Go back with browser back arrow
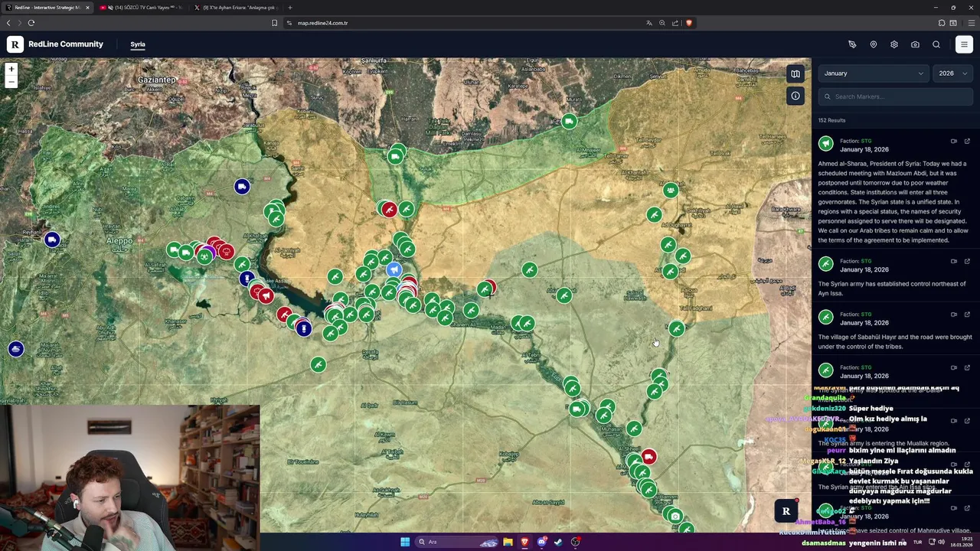The width and height of the screenshot is (980, 551). click(x=8, y=23)
